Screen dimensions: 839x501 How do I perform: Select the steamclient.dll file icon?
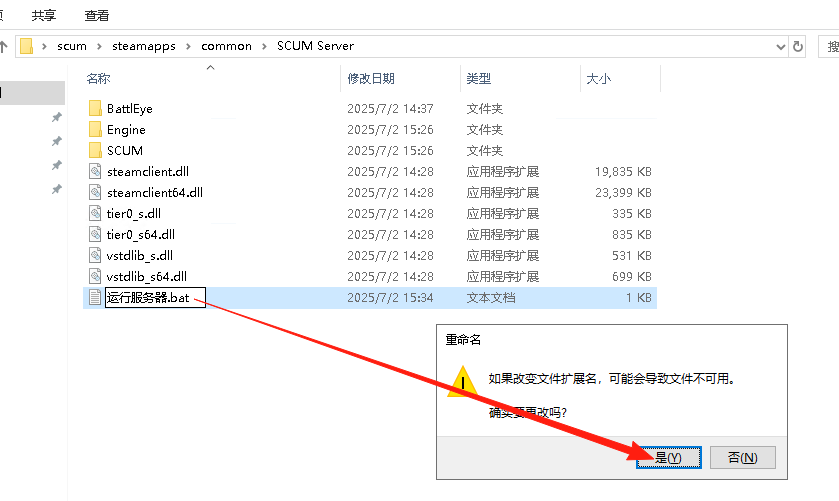(95, 171)
